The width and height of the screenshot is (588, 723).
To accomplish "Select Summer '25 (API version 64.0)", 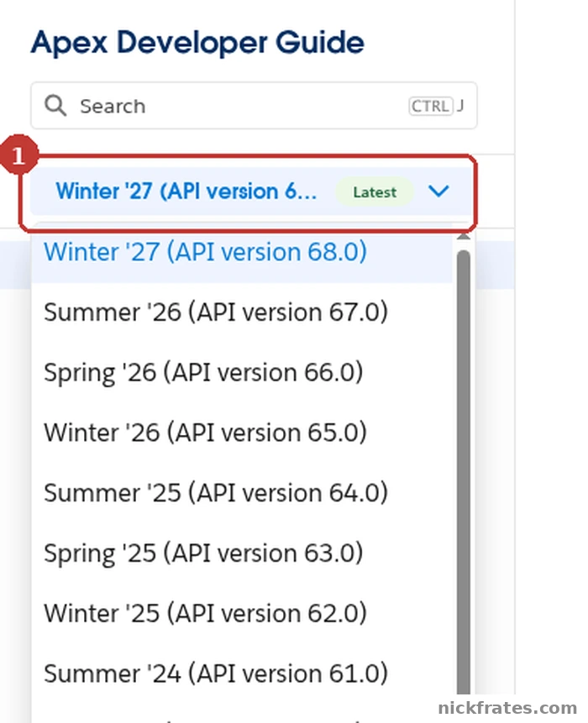I will click(x=242, y=493).
